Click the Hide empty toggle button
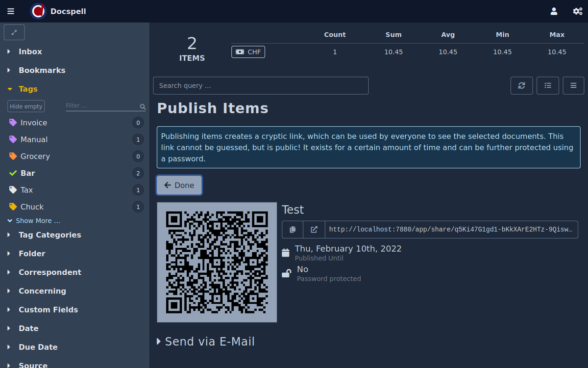The image size is (588, 368). pos(26,106)
